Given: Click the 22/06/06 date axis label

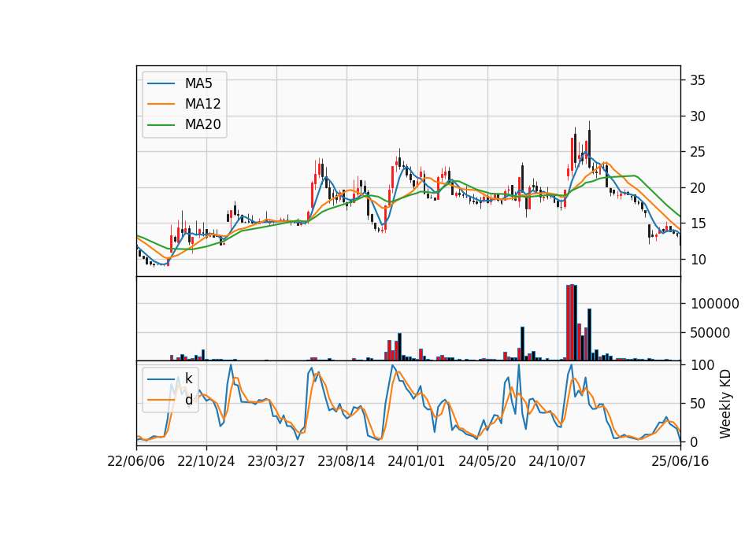Looking at the screenshot, I should coord(136,461).
